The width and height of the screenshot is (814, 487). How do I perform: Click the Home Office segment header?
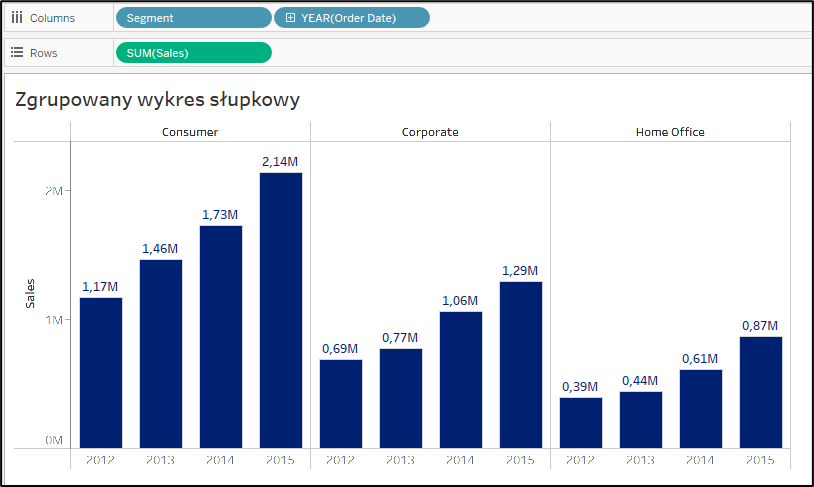click(670, 132)
